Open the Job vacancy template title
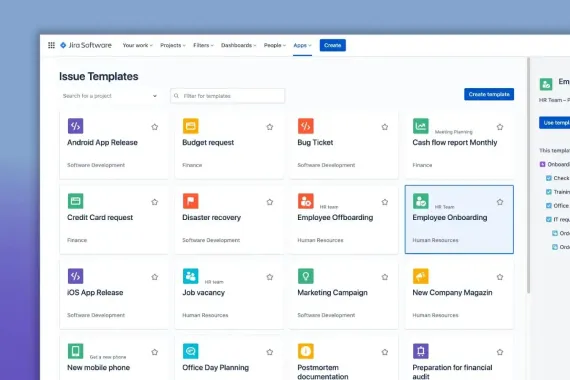Screen dimensions: 570x380 click(204, 292)
